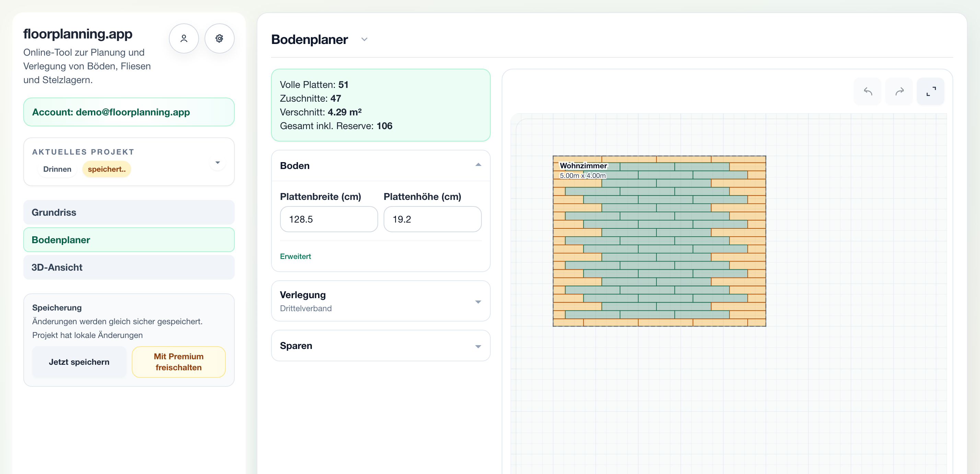The height and width of the screenshot is (474, 980).
Task: Click Mit Premium freischalten button
Action: click(x=179, y=362)
